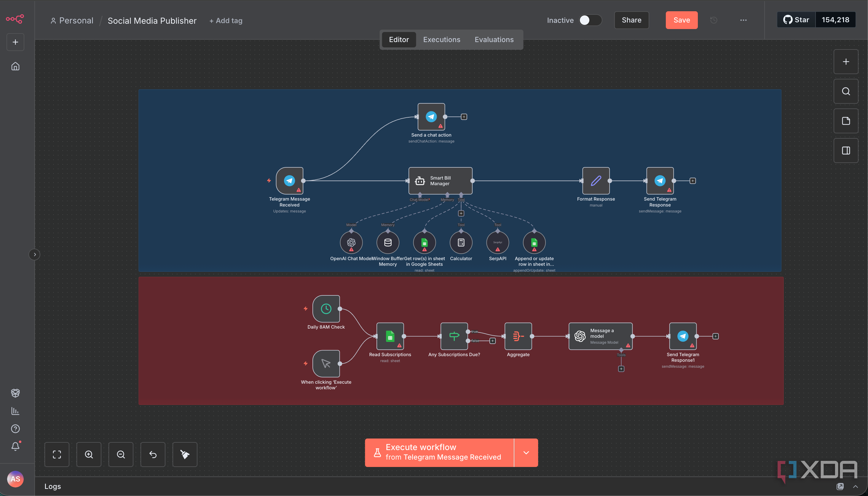The width and height of the screenshot is (868, 496).
Task: Select the Calculator tool node
Action: tap(461, 243)
